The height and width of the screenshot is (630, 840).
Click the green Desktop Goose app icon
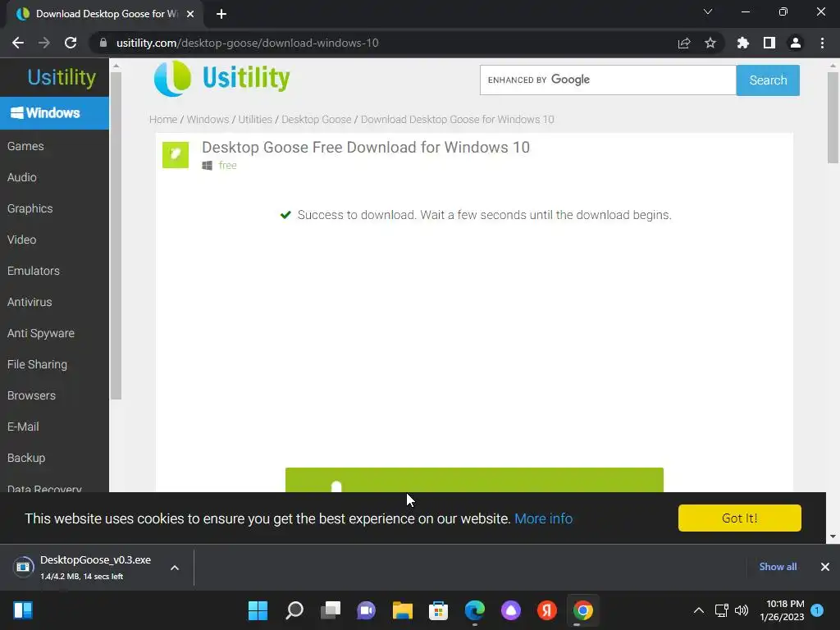(x=176, y=155)
